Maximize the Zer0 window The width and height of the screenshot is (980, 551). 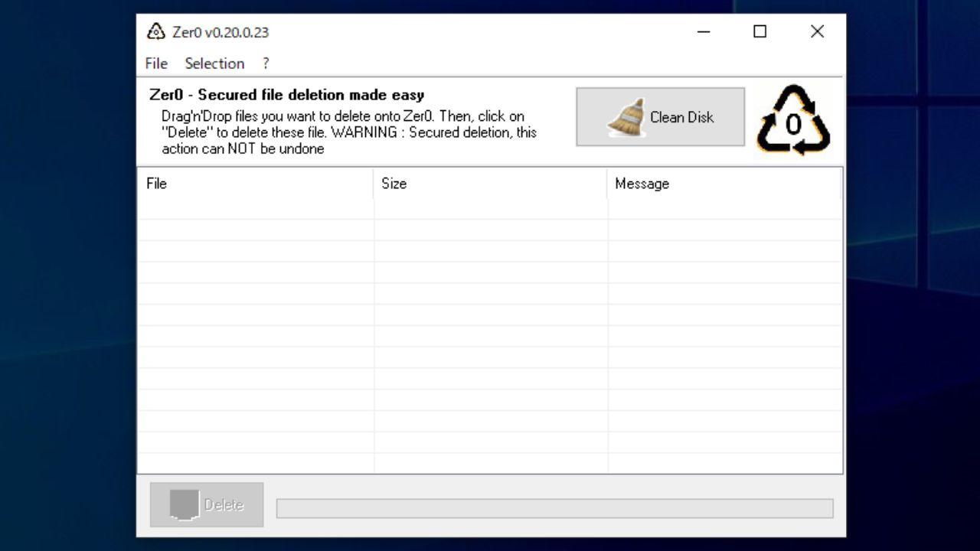coord(759,31)
